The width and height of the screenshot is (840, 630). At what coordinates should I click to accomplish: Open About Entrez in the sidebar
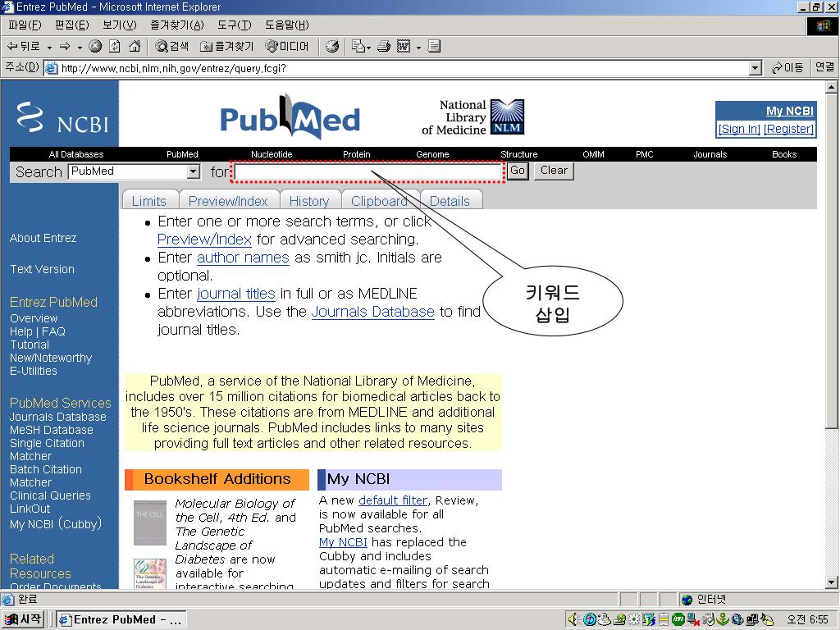coord(43,238)
